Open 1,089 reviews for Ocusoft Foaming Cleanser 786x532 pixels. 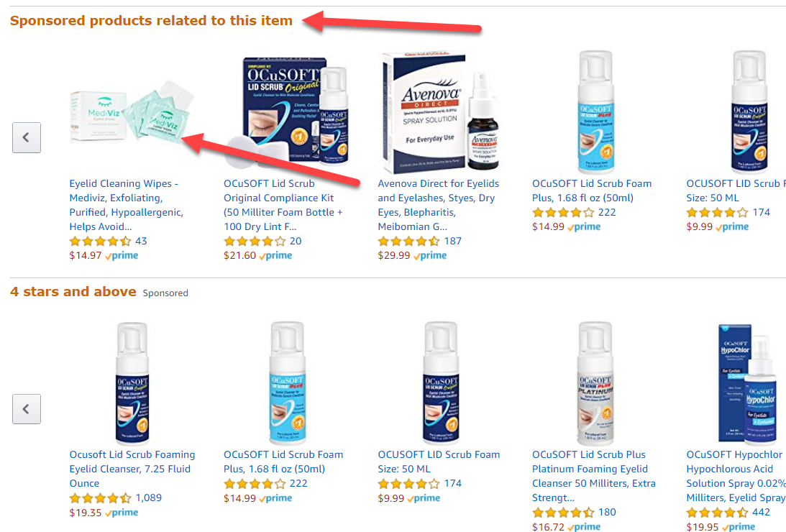click(x=148, y=498)
